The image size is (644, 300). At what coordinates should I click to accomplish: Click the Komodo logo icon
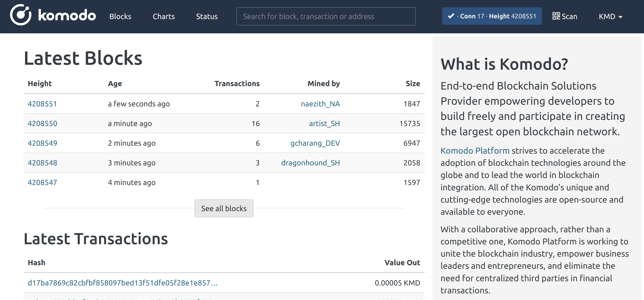tap(21, 15)
